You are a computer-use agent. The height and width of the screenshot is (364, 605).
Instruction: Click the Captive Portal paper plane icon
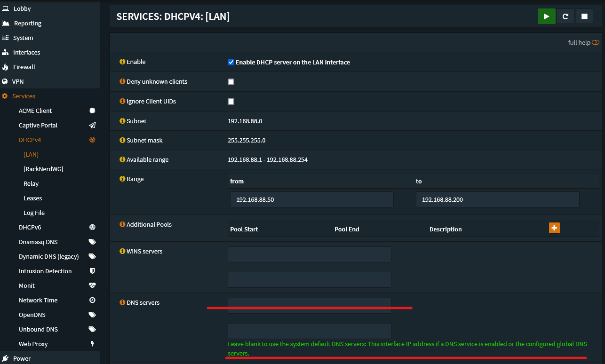coord(92,125)
